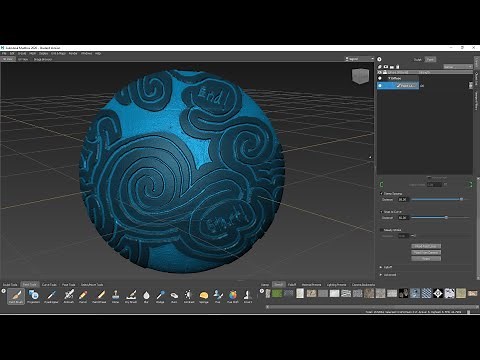Viewport: 480px width, 360px height.
Task: Open the Viewport Filters side tab
Action: click(x=476, y=101)
